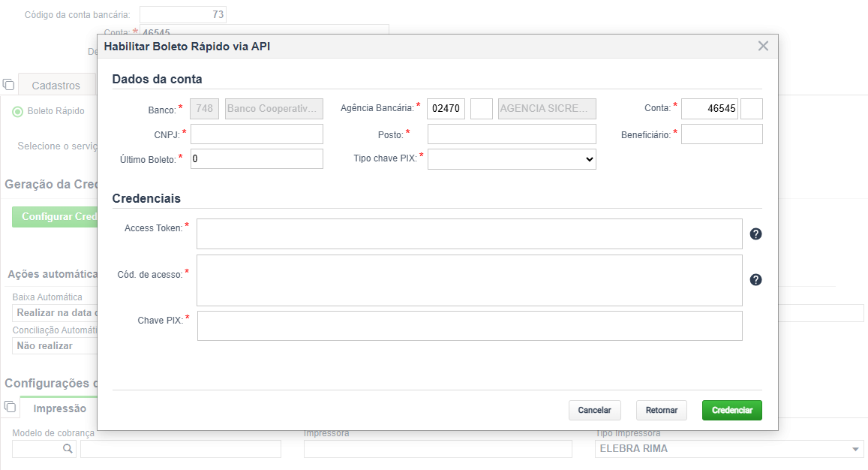Click the Banco code field 748
Image resolution: width=868 pixels, height=470 pixels.
click(x=204, y=109)
